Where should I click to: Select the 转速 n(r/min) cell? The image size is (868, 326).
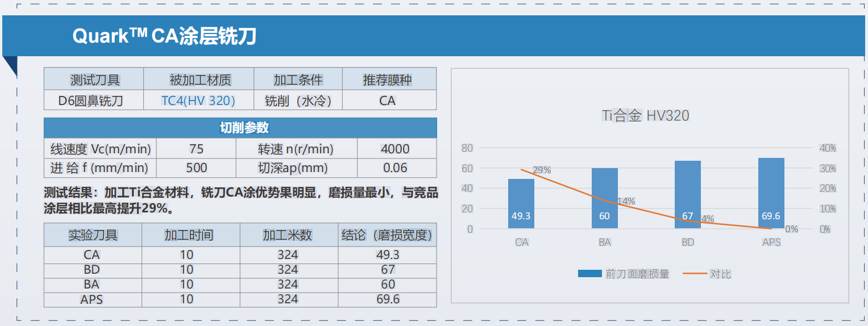[x=297, y=149]
